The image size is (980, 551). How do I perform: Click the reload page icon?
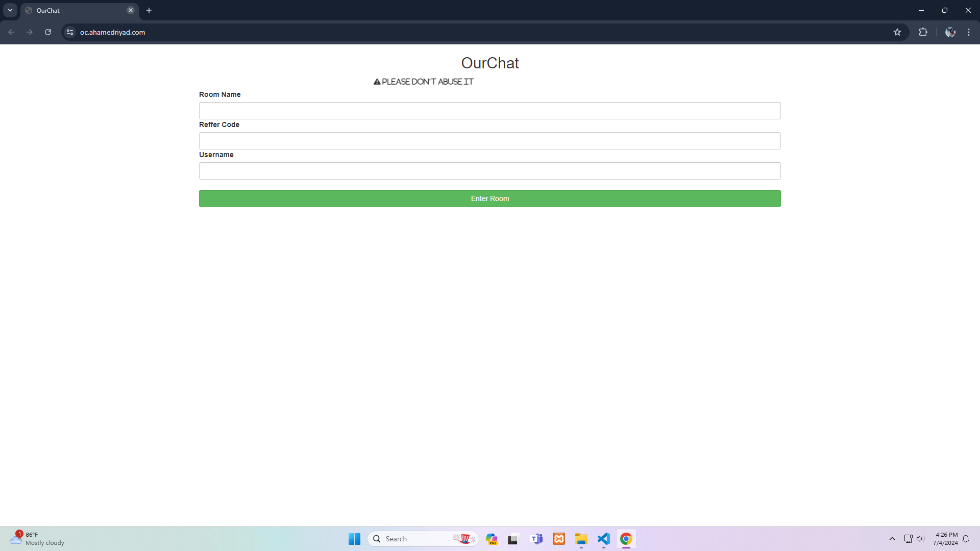pyautogui.click(x=48, y=32)
